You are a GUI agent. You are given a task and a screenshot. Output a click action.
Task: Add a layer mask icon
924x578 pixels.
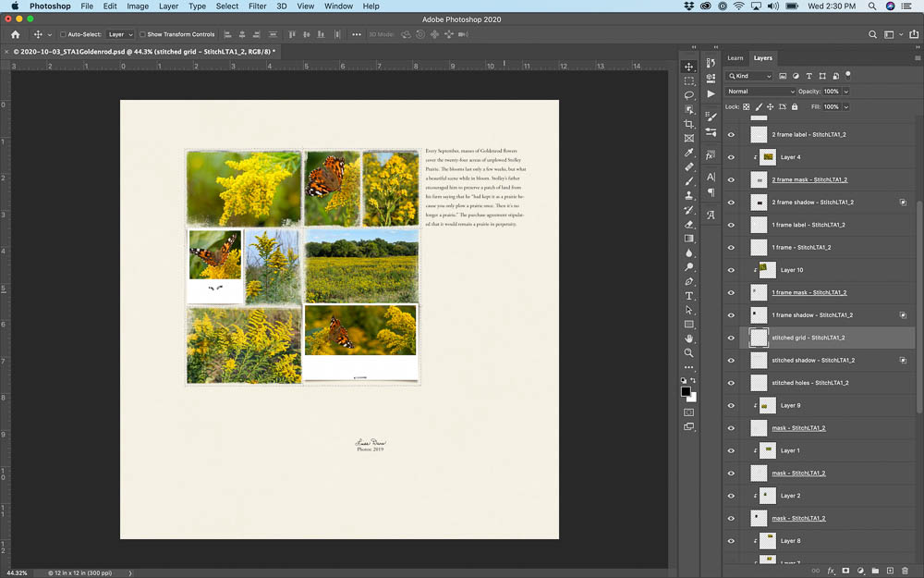click(x=845, y=571)
